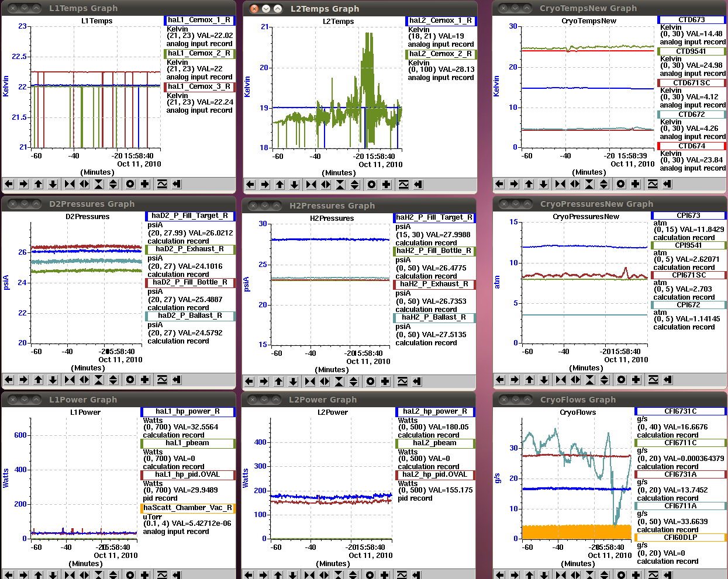Pan up arrow in L2Temps Graph toolbar
Image resolution: width=728 pixels, height=579 pixels.
coord(280,185)
